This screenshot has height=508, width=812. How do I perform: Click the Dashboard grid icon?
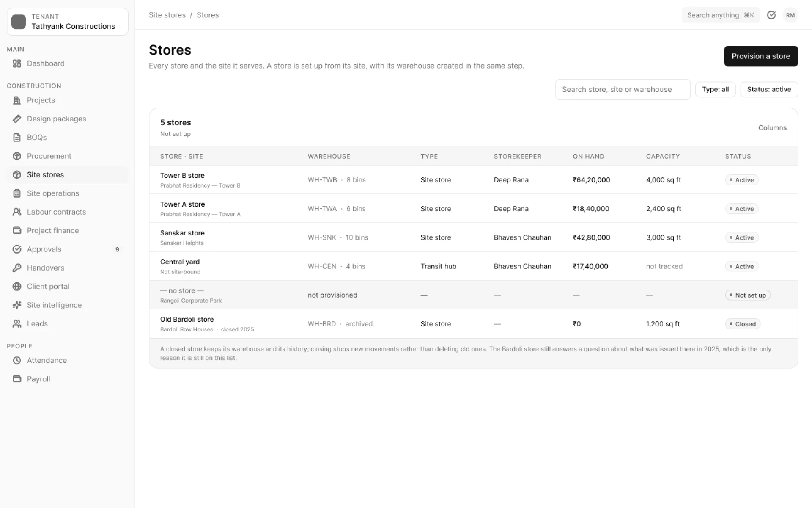[17, 63]
